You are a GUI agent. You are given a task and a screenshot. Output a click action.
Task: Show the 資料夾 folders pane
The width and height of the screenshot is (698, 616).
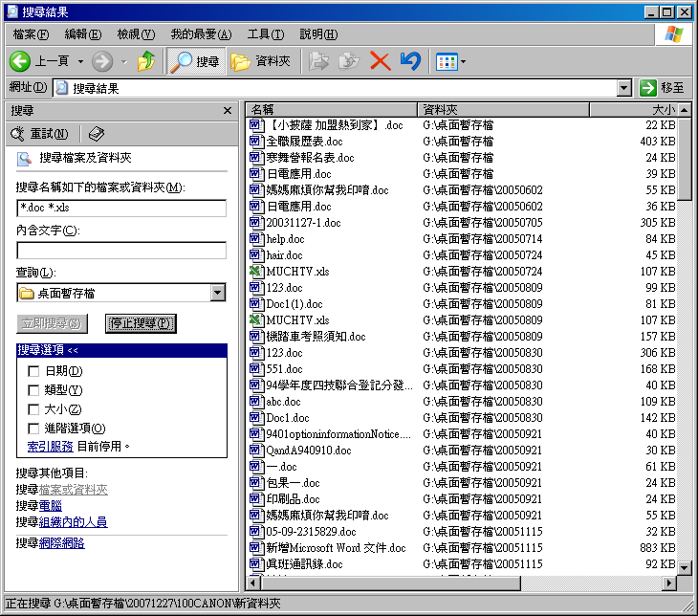[260, 61]
